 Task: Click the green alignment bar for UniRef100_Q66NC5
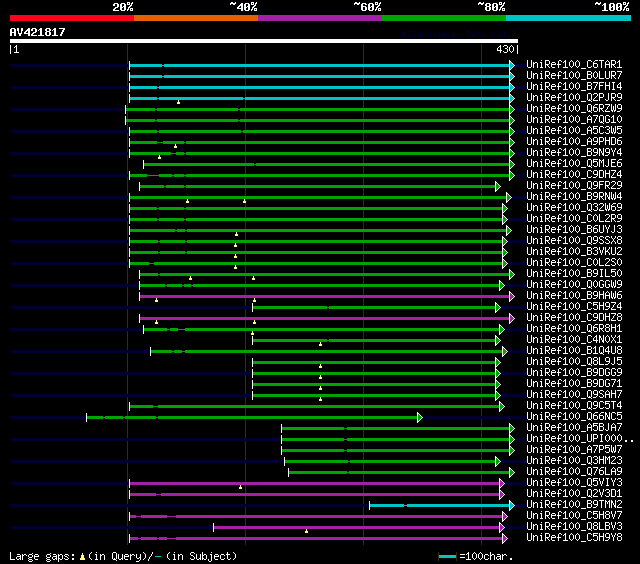coord(252,417)
